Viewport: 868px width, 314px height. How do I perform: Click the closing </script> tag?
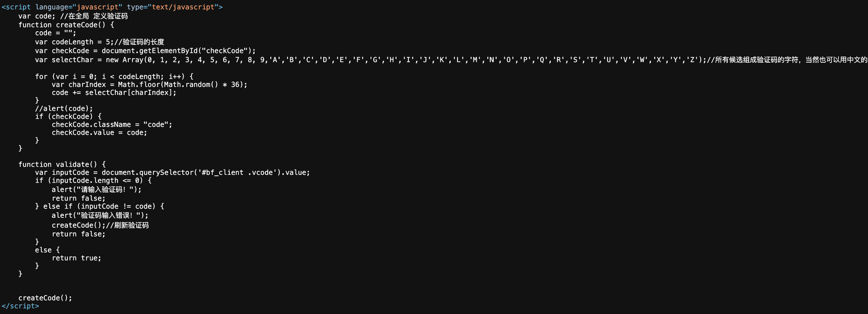coord(20,306)
